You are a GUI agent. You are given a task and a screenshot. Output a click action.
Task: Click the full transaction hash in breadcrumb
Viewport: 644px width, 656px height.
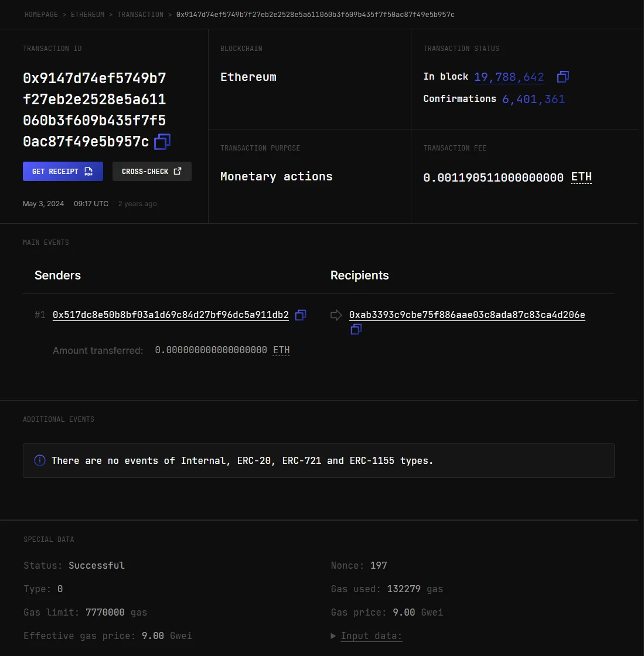[315, 15]
